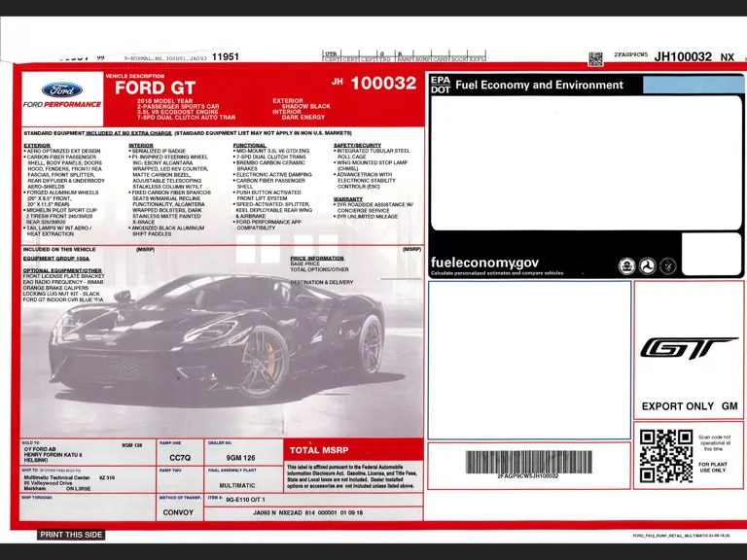
Task: Click the 'FORGED ALUMINUM WHEELS' bullet
Action: click(61, 192)
